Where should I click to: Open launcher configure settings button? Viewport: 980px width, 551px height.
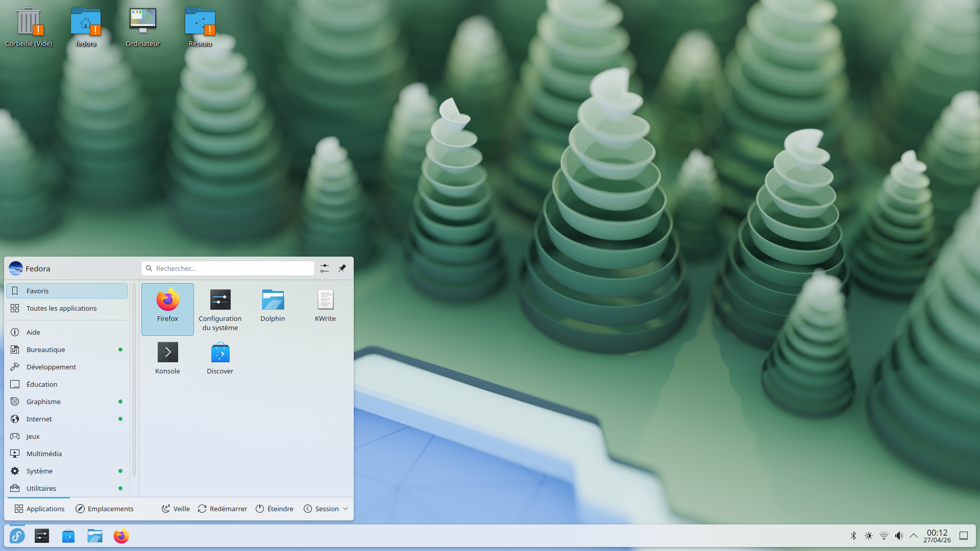pos(325,268)
